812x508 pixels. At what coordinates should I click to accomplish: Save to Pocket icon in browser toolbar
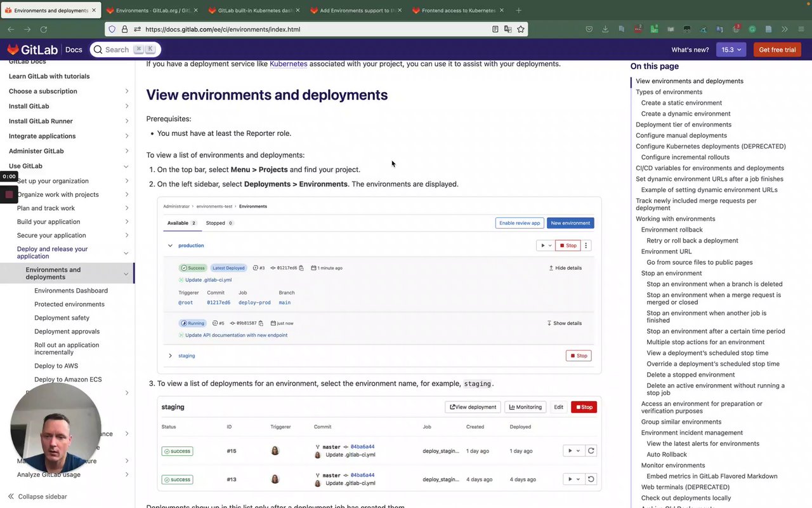click(589, 29)
